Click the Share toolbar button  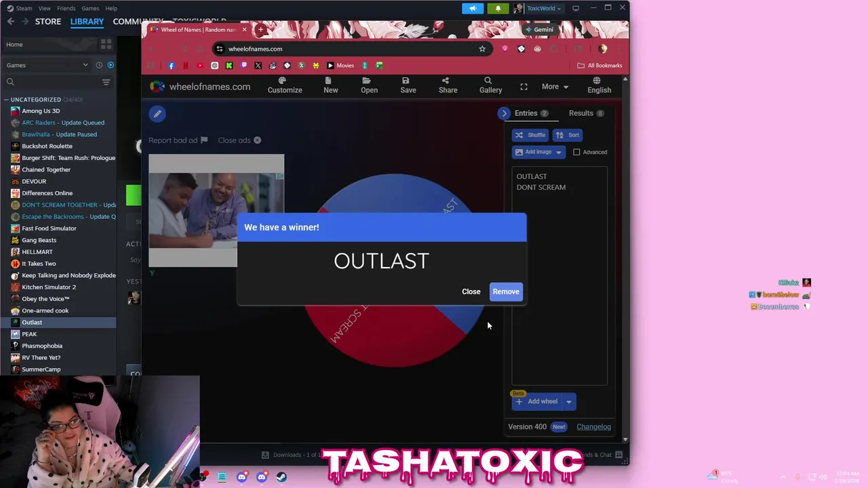point(448,85)
